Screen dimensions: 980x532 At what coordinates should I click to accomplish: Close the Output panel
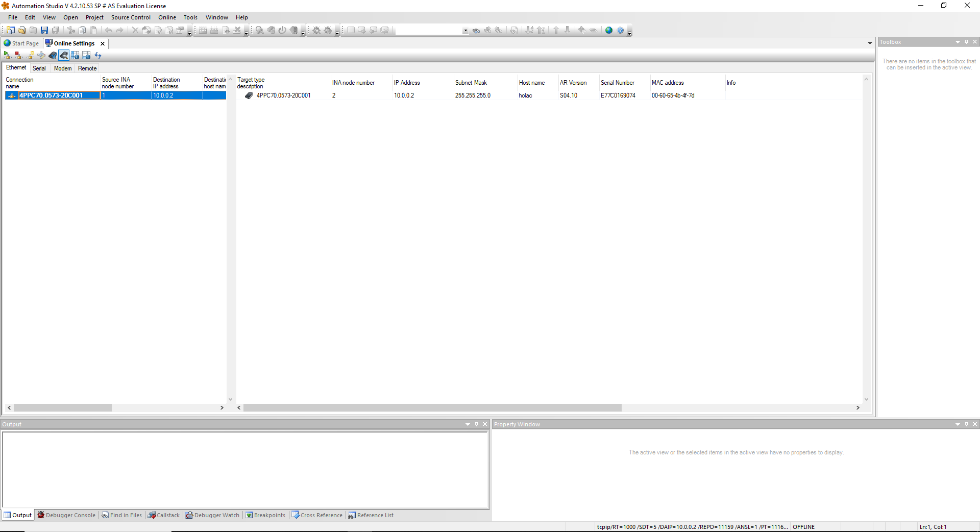click(485, 424)
